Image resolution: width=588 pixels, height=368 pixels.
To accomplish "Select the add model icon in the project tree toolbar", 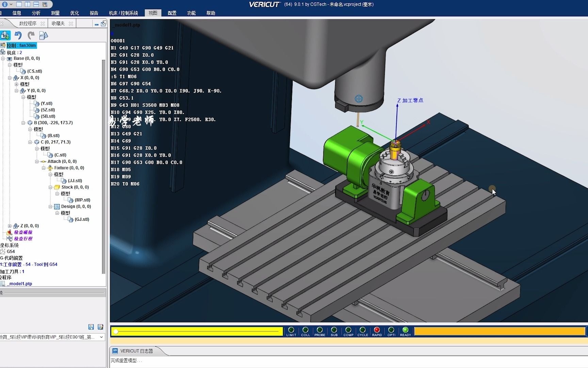I will (5, 35).
